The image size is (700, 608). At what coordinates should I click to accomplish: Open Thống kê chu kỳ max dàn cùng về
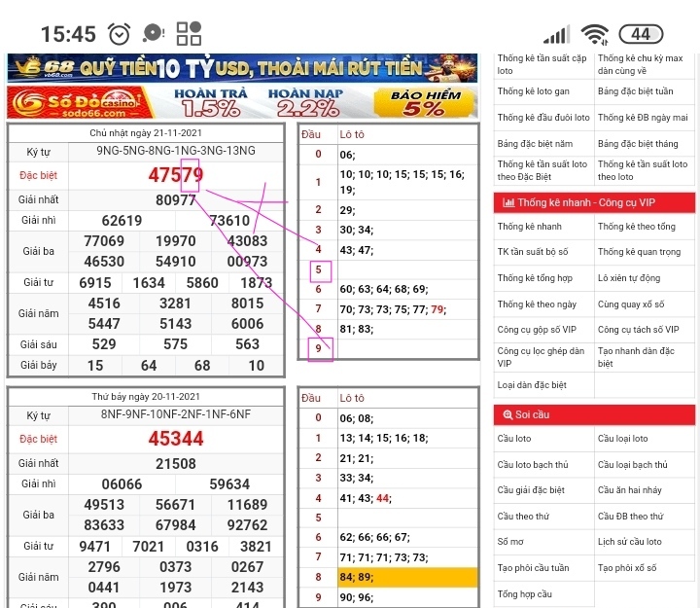(640, 64)
